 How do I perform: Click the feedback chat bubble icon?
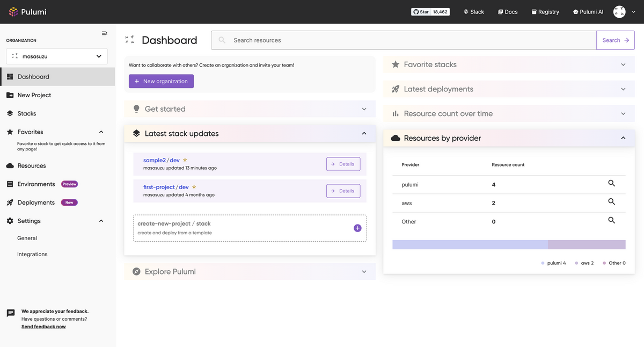11,313
